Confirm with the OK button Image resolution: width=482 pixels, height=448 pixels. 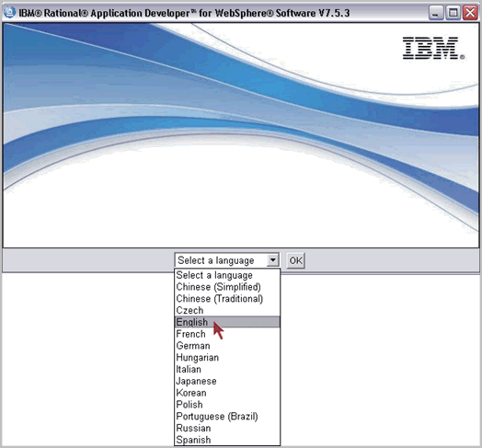295,260
